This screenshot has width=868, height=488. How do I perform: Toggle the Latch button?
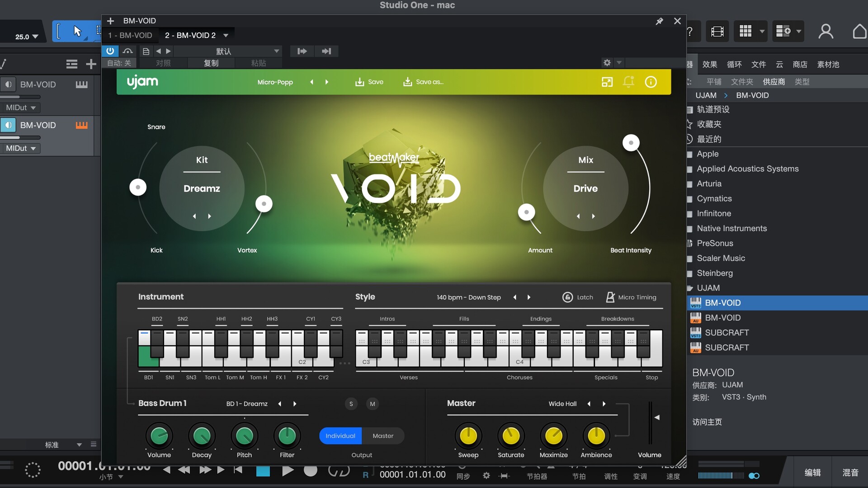pyautogui.click(x=577, y=297)
